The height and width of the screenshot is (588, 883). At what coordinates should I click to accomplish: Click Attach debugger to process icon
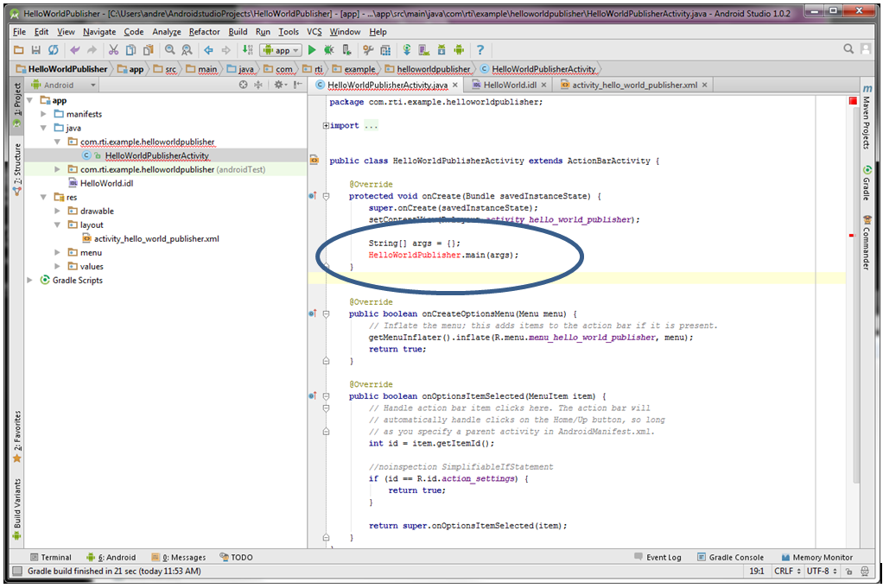pyautogui.click(x=347, y=50)
